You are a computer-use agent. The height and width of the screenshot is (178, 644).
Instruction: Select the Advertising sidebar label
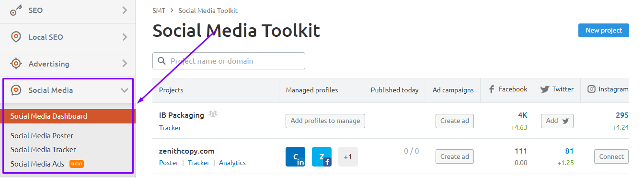48,64
